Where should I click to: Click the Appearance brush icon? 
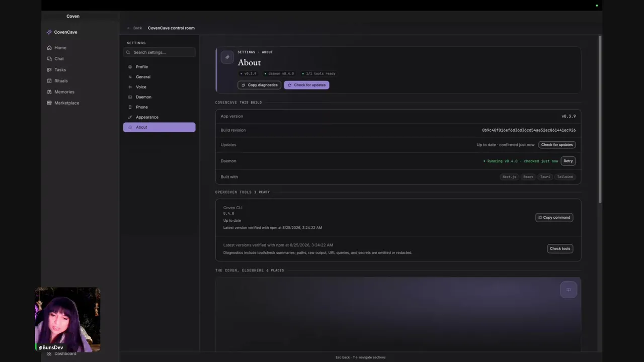click(x=130, y=117)
